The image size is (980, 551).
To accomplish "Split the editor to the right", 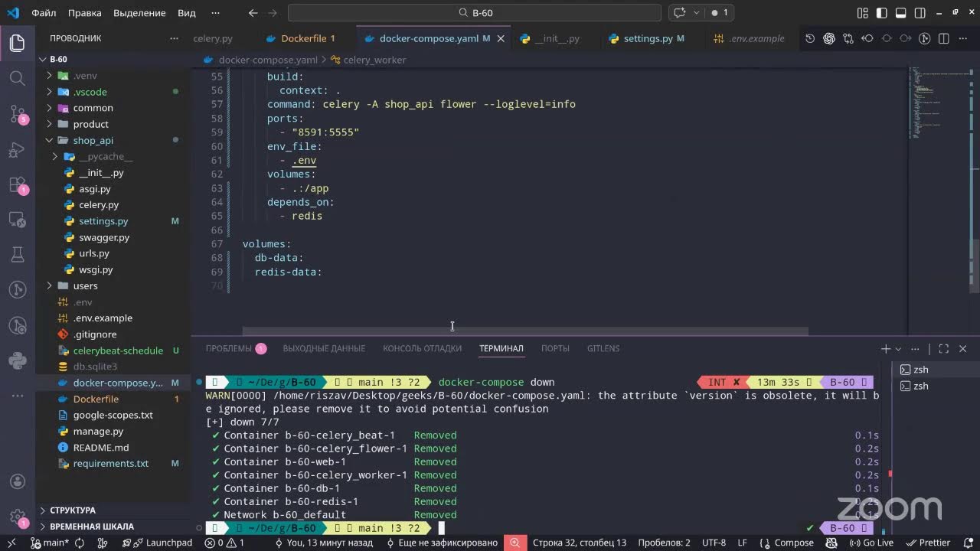I will click(x=944, y=38).
